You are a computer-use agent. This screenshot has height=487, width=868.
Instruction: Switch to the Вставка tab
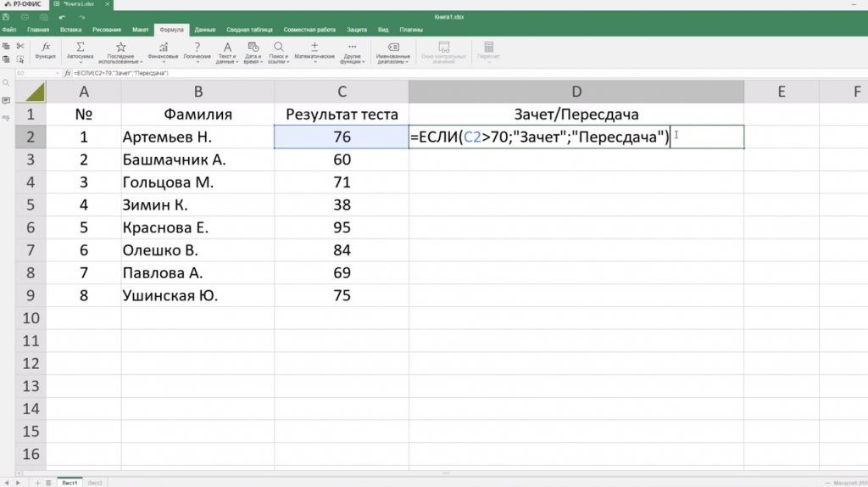pos(71,30)
